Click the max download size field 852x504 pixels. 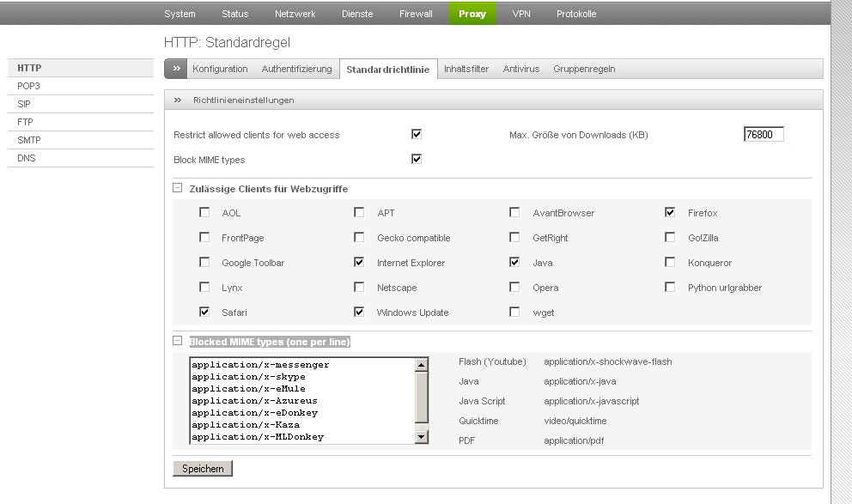(x=764, y=135)
